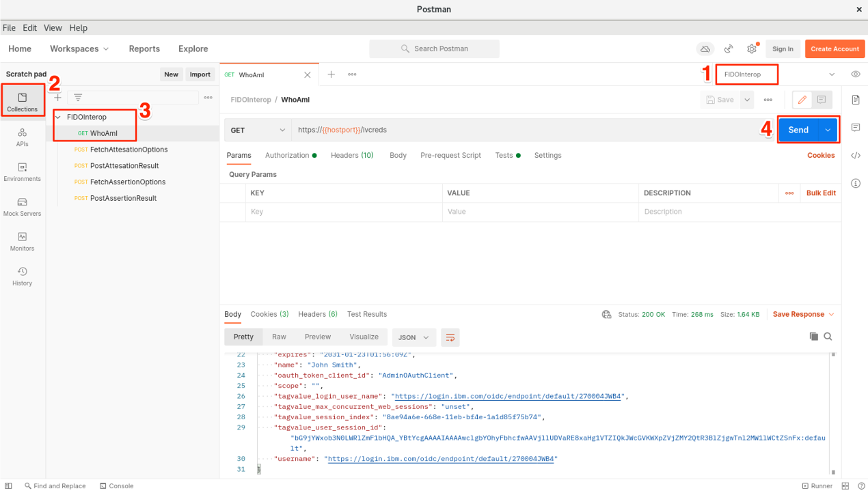The image size is (868, 493).
Task: Switch to comment mode icon
Action: click(x=822, y=100)
